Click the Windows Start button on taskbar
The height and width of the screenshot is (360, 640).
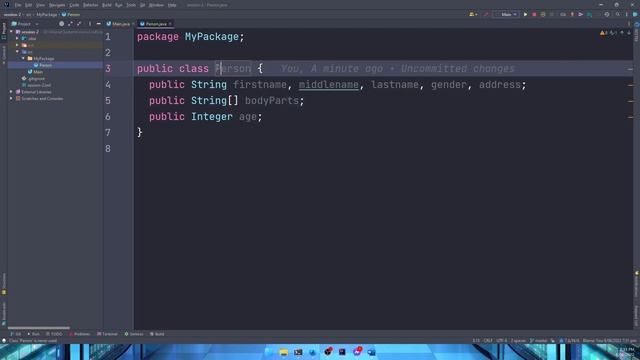click(269, 352)
